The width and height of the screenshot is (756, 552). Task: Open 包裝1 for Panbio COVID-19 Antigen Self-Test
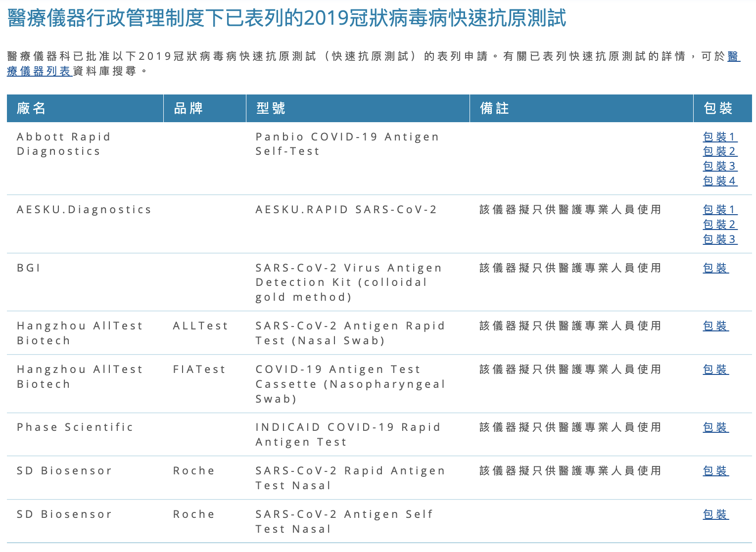click(x=719, y=137)
